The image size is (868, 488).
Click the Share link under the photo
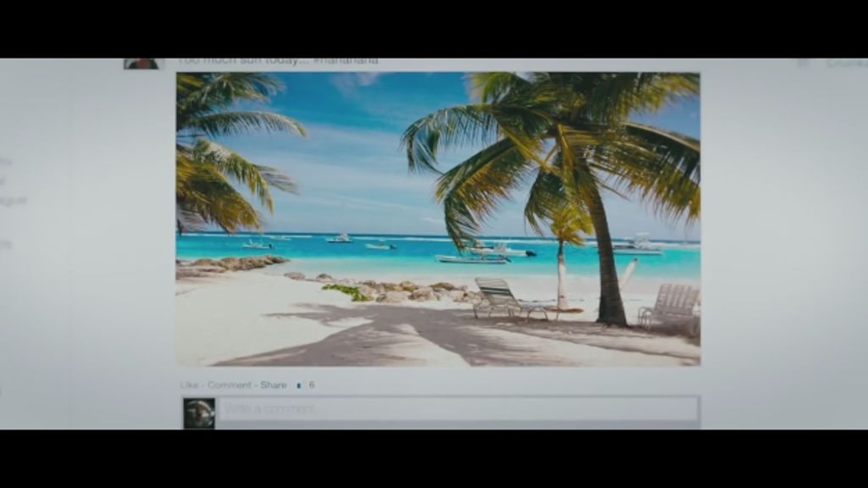(x=274, y=385)
